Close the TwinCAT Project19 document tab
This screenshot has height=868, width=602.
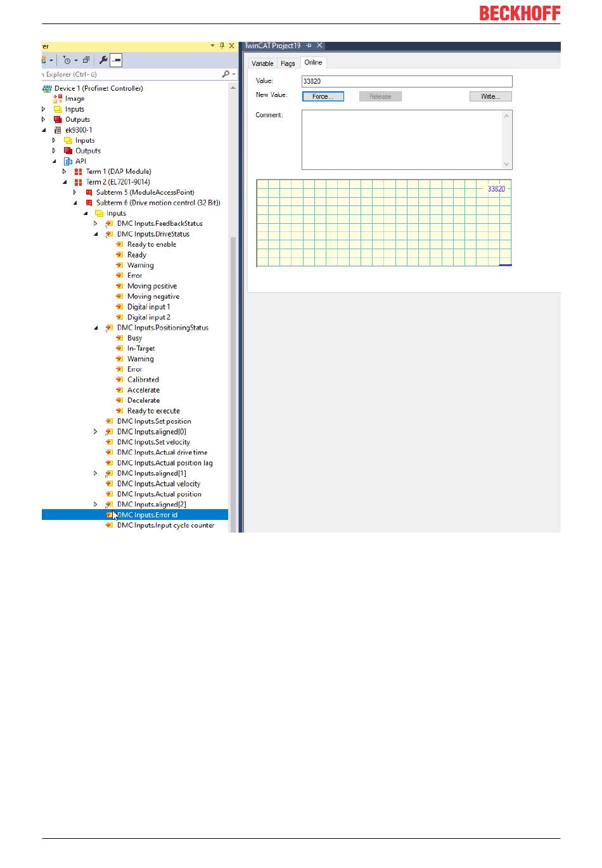pos(320,46)
